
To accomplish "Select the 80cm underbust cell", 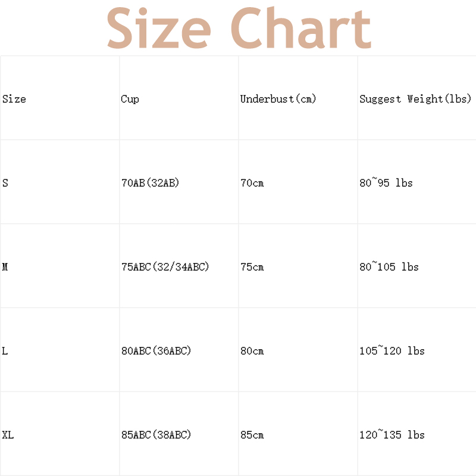I will 298,350.
